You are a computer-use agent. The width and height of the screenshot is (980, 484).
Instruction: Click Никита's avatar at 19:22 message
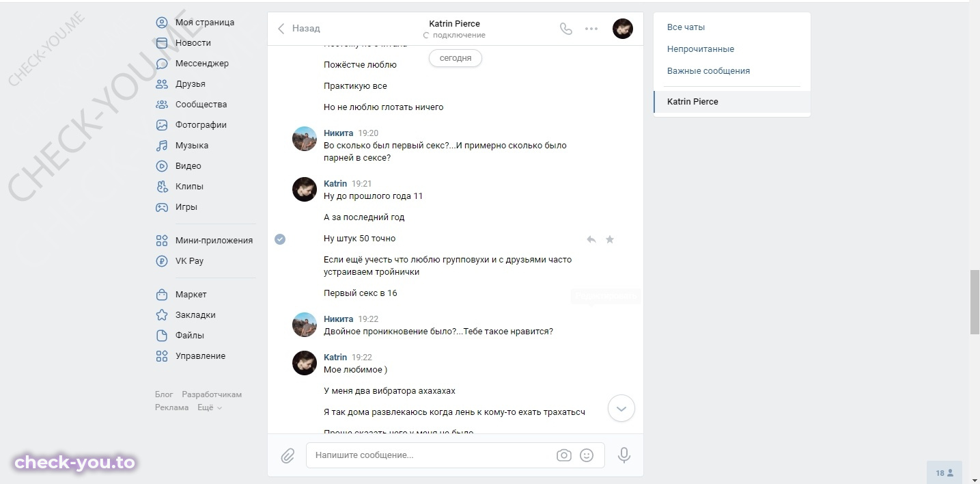[x=305, y=325]
